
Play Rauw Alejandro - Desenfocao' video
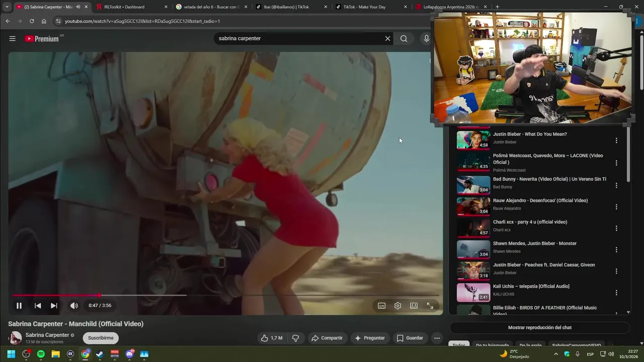pos(540,201)
